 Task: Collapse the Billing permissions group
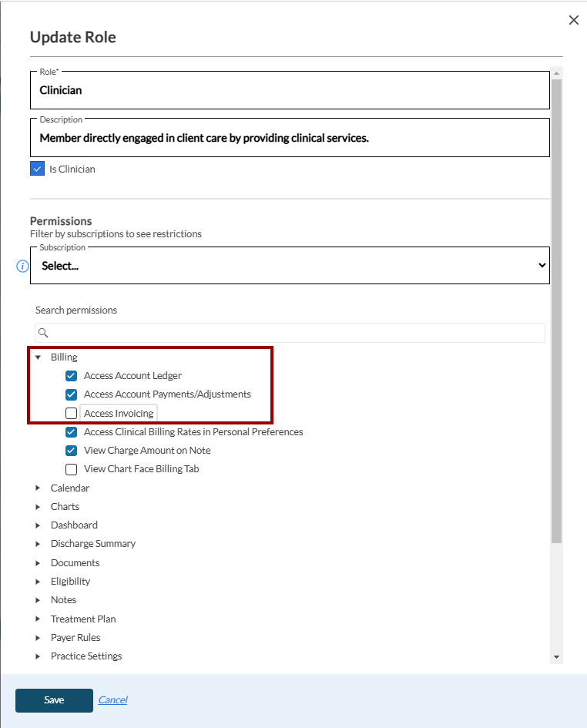pos(38,357)
